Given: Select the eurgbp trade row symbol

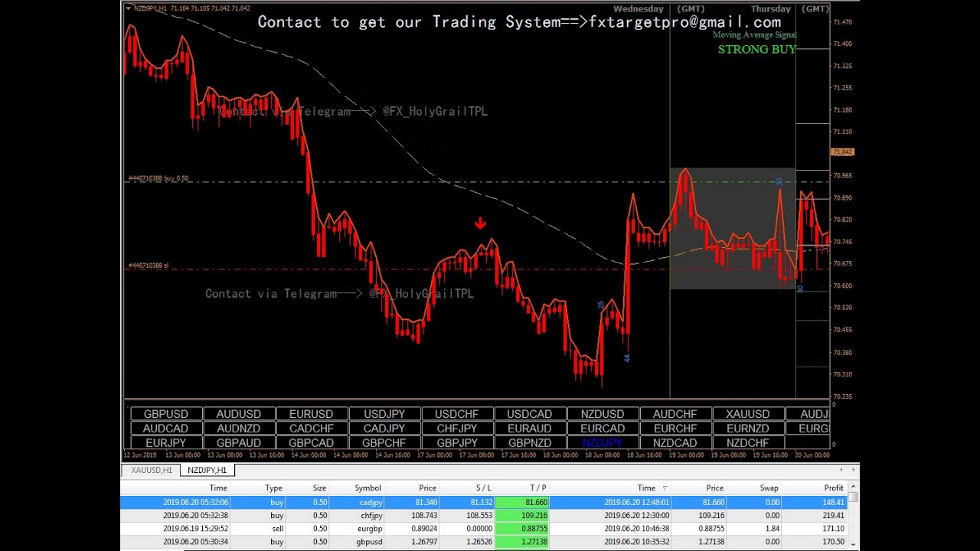Looking at the screenshot, I should point(369,529).
